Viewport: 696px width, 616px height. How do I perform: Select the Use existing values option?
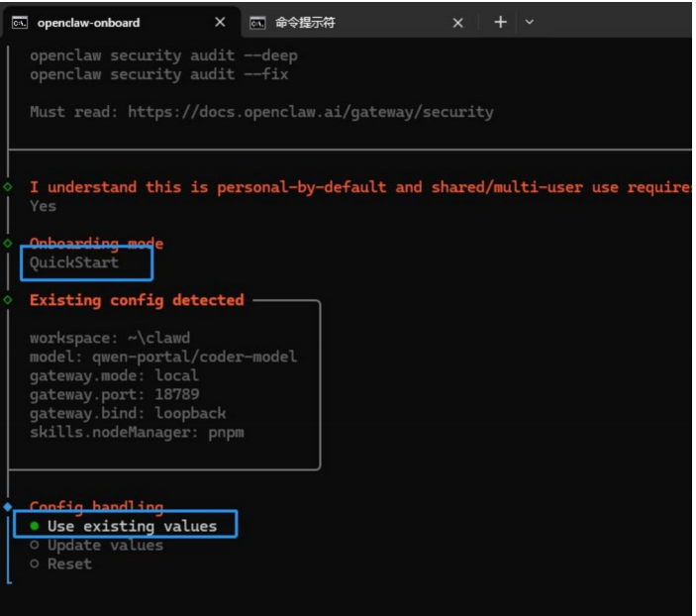131,526
